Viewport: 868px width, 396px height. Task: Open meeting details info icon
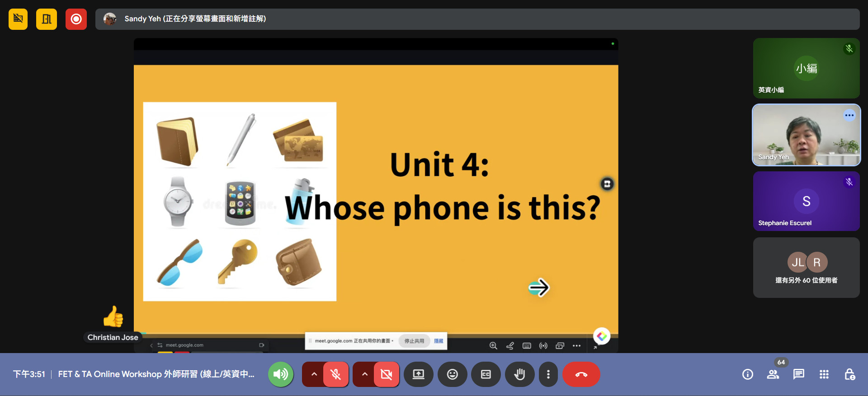click(747, 374)
